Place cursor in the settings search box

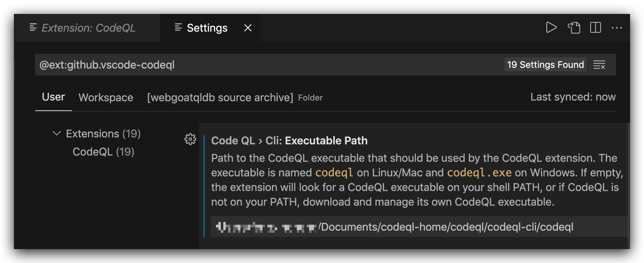243,64
